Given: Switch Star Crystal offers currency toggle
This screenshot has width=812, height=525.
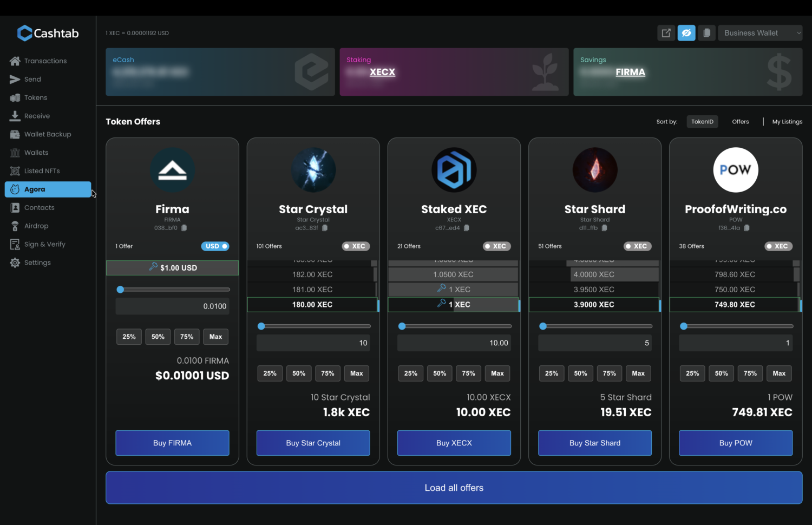Looking at the screenshot, I should 356,246.
